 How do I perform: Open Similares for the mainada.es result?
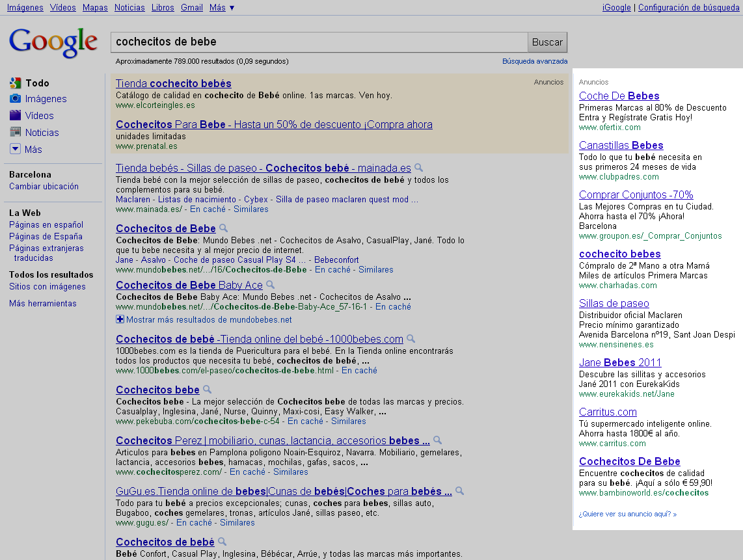click(251, 209)
